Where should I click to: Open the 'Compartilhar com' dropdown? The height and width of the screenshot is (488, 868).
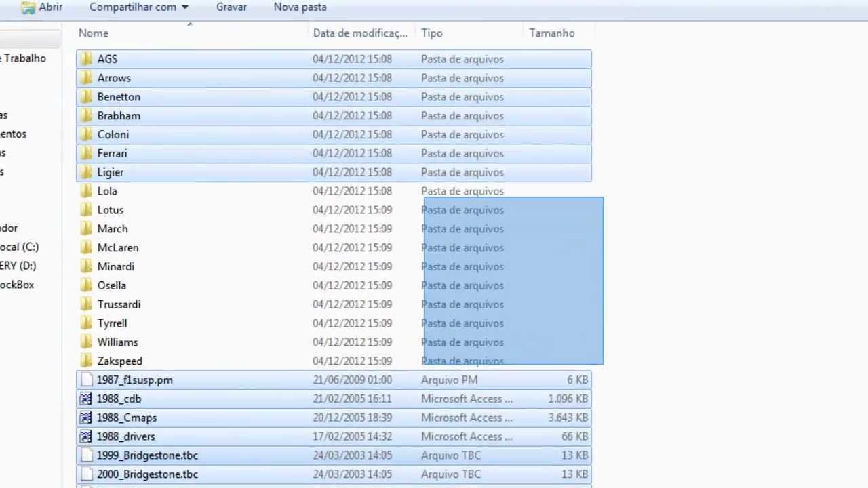coord(139,7)
